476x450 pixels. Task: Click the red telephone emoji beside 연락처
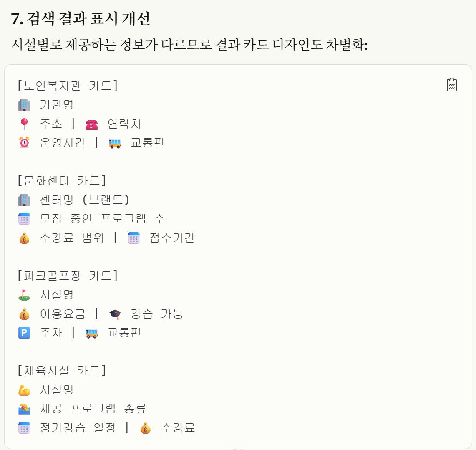92,124
